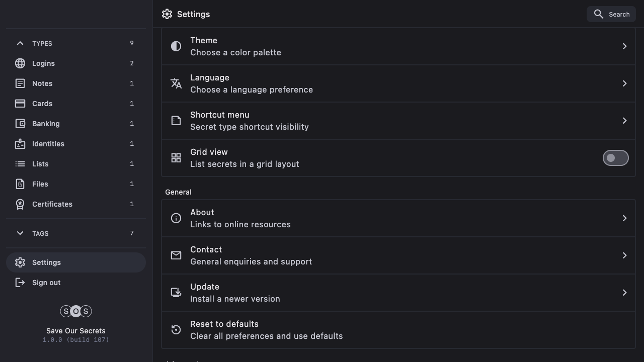Image resolution: width=644 pixels, height=362 pixels.
Task: Click the Search button
Action: point(611,14)
